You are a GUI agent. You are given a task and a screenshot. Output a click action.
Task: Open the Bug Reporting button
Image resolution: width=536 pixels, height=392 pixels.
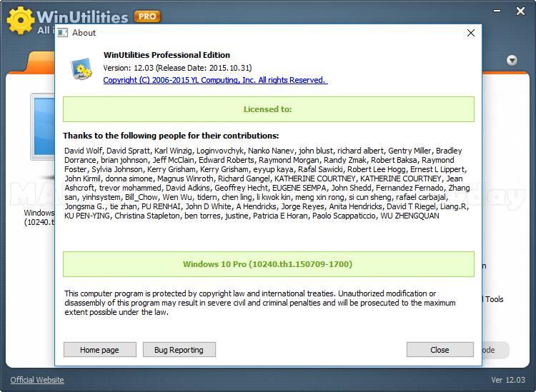click(x=179, y=350)
